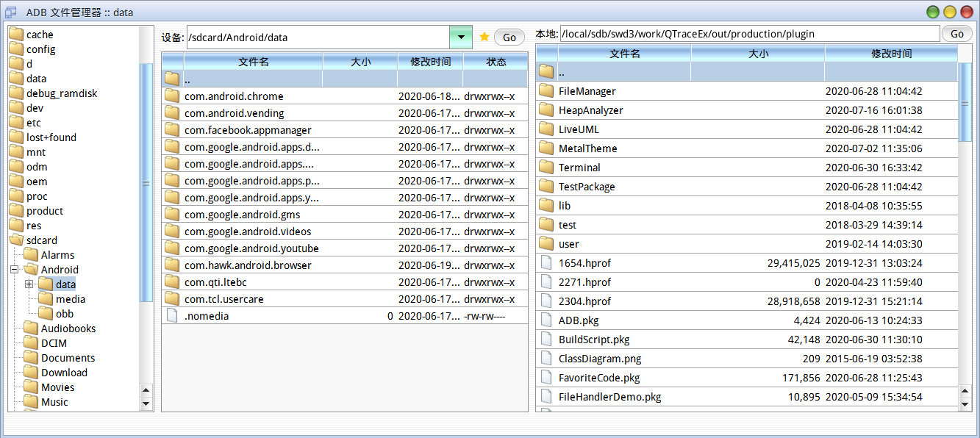
Task: Click LiveUML folder icon
Action: (x=546, y=129)
